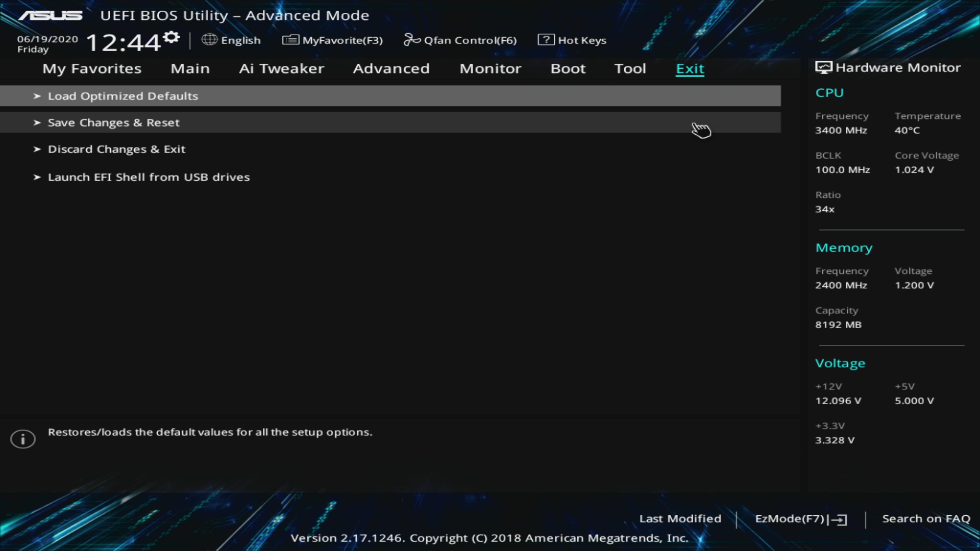Image resolution: width=980 pixels, height=551 pixels.
Task: Switch to EzMode(F7)
Action: click(x=790, y=519)
